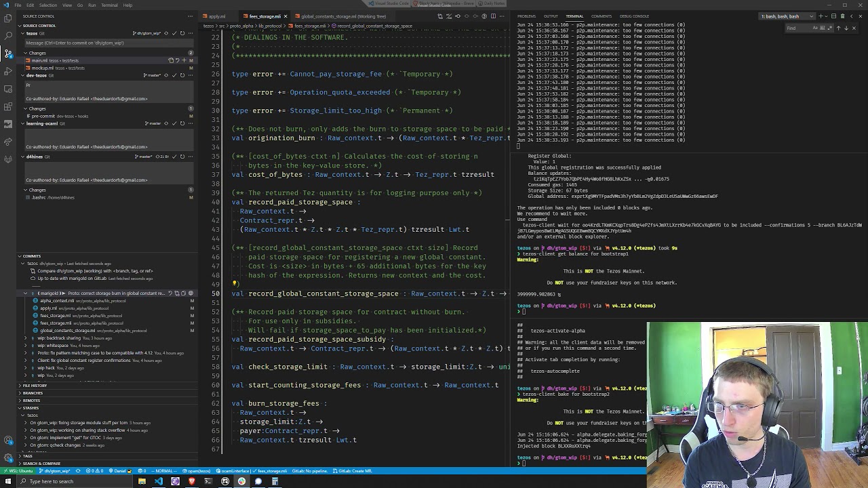
Task: Open VS Code icon in taskbar
Action: click(x=159, y=481)
